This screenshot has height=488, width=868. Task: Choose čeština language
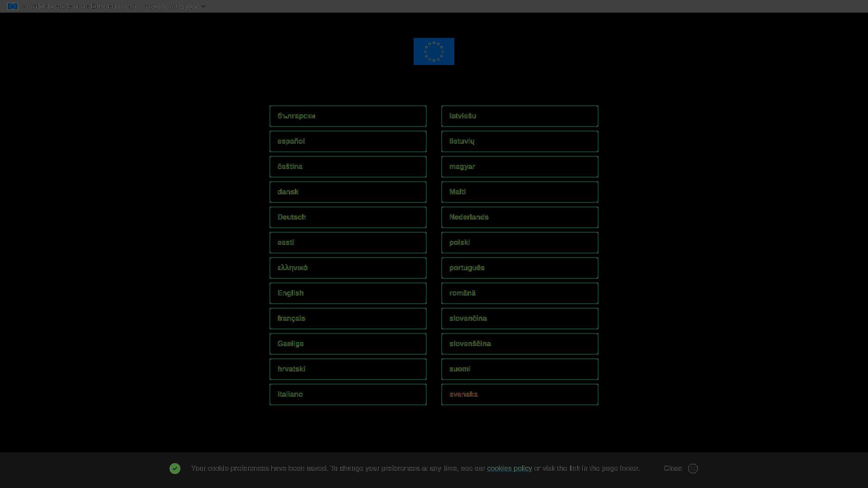pos(348,167)
